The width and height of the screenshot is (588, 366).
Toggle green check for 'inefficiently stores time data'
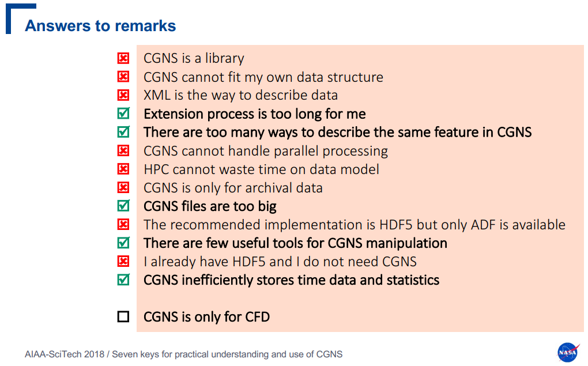tap(123, 280)
